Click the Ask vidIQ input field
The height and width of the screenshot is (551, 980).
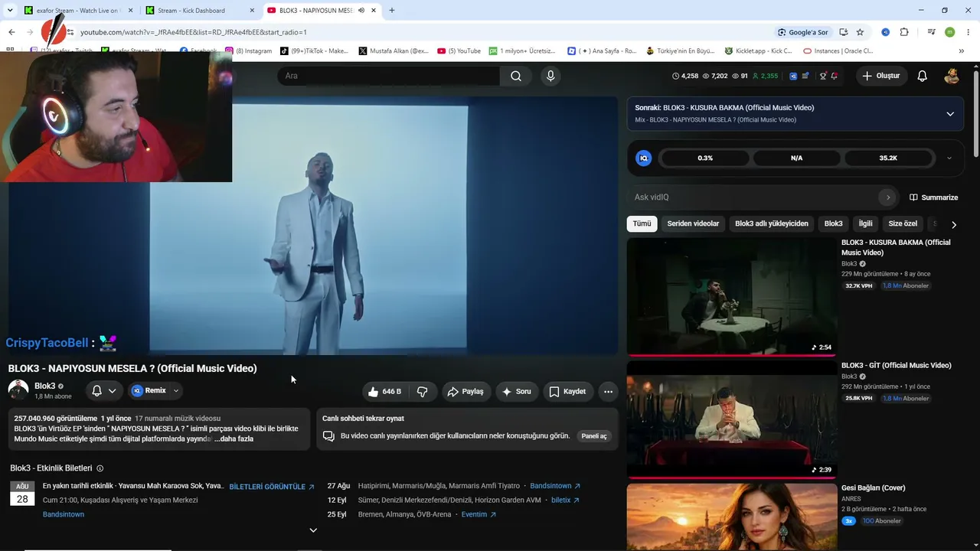coord(754,197)
